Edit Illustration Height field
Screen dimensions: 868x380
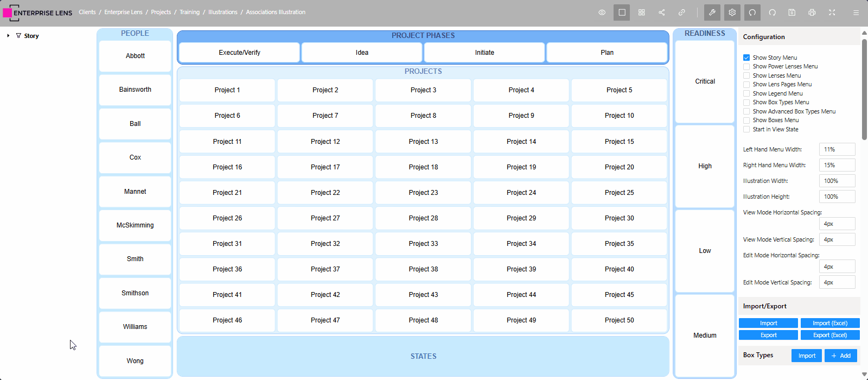coord(837,197)
